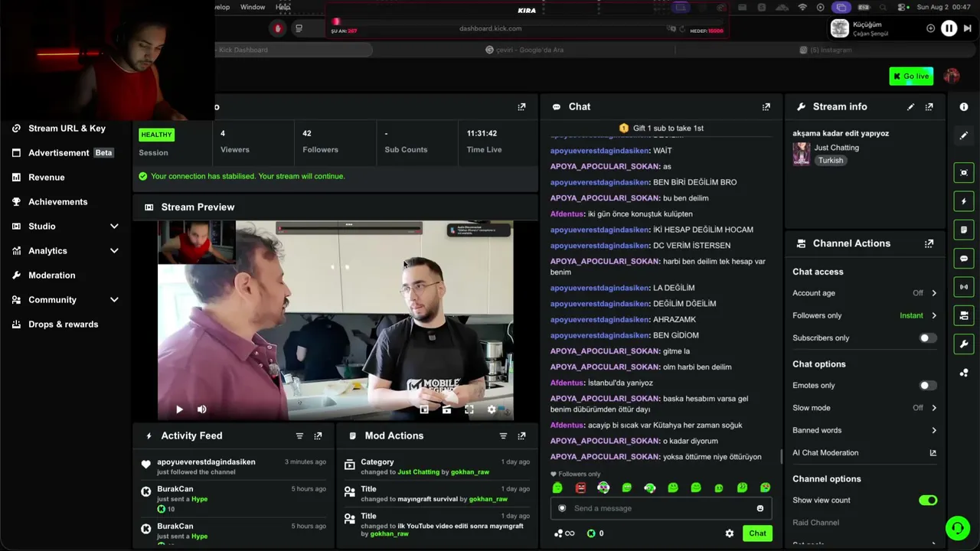Play the stream preview video
Viewport: 980px width, 551px height.
[179, 409]
